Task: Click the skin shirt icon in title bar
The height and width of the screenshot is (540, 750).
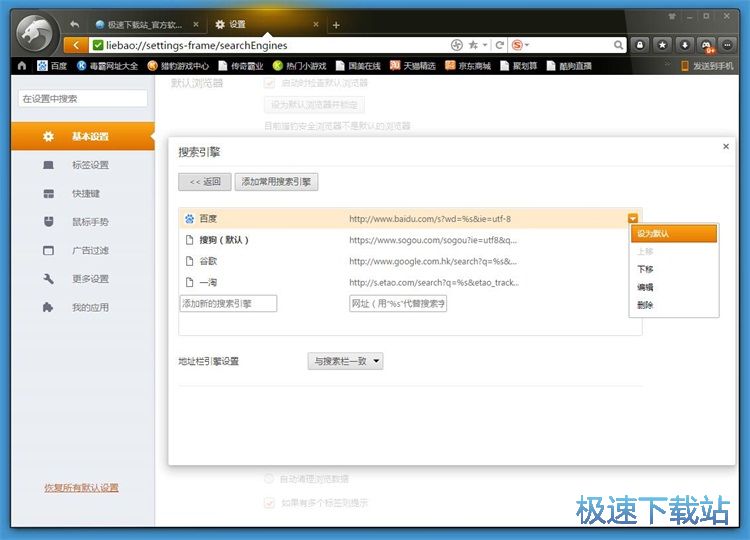Action: click(672, 17)
